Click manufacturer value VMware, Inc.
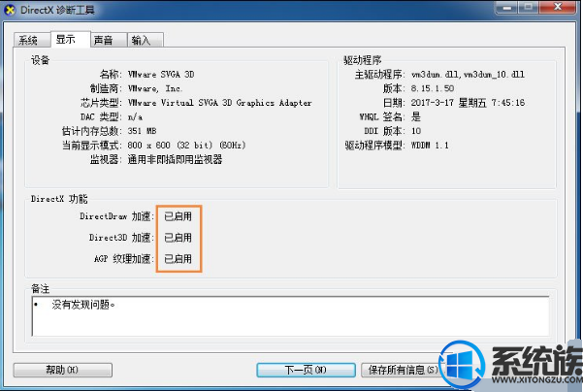Screen dimensions: 583x392 (x=155, y=88)
